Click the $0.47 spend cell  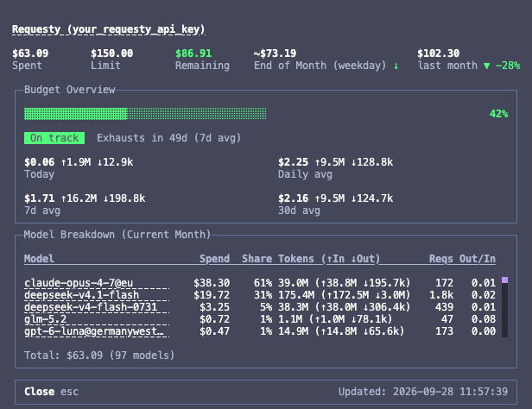214,331
